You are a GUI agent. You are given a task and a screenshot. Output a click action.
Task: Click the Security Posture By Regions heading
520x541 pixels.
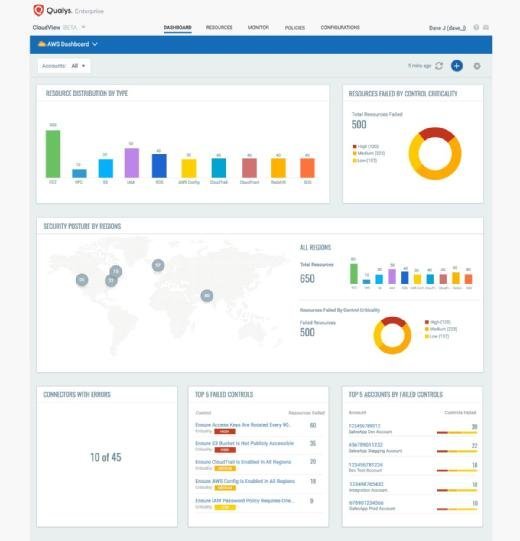point(82,226)
